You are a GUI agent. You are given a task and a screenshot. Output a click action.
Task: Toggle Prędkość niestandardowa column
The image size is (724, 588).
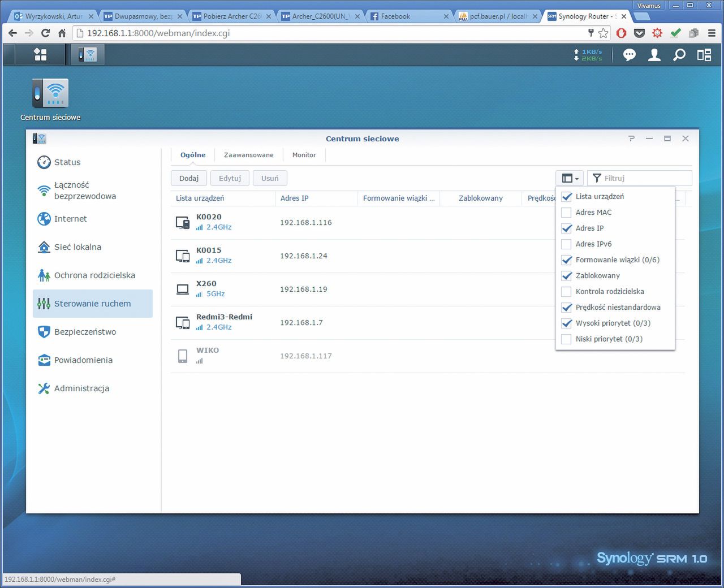(566, 307)
